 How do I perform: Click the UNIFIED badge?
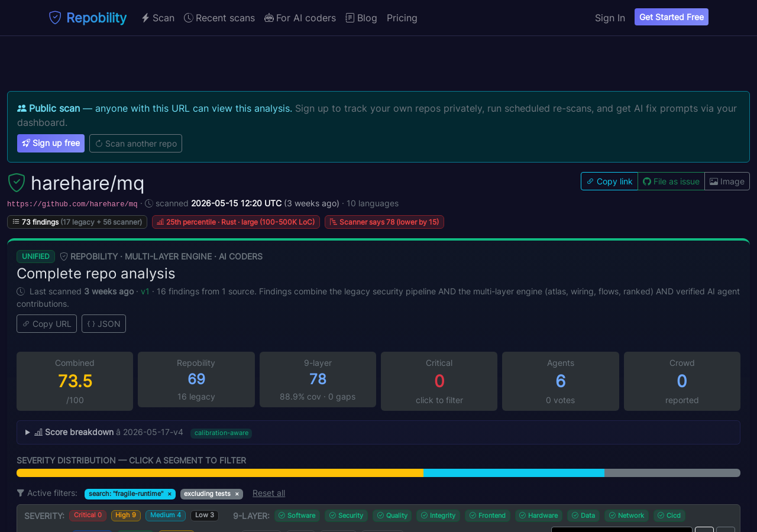(x=35, y=257)
